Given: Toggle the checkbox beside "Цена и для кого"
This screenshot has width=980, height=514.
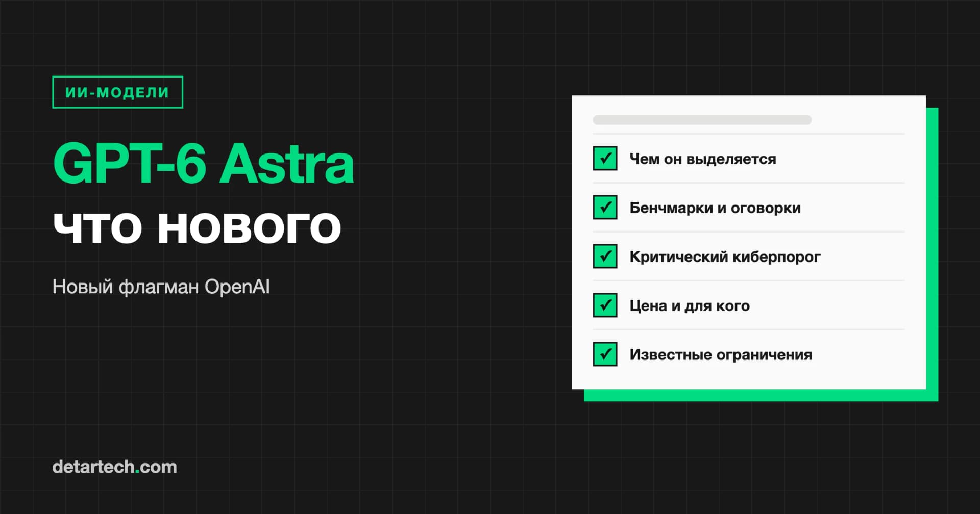Looking at the screenshot, I should (x=605, y=305).
